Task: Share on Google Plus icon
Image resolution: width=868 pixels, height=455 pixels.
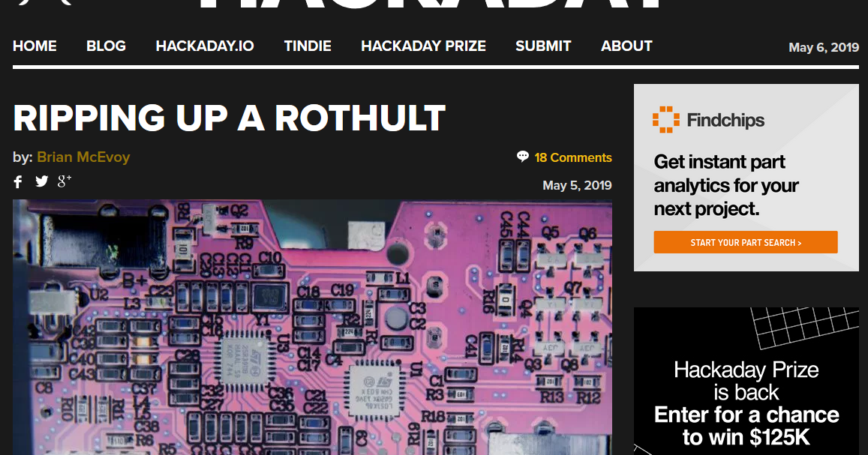Action: pyautogui.click(x=65, y=181)
